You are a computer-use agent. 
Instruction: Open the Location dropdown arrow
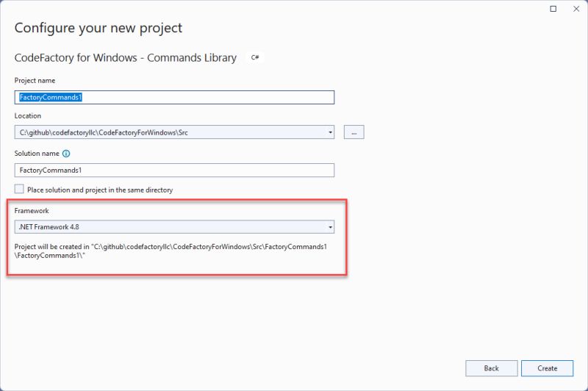pos(330,132)
